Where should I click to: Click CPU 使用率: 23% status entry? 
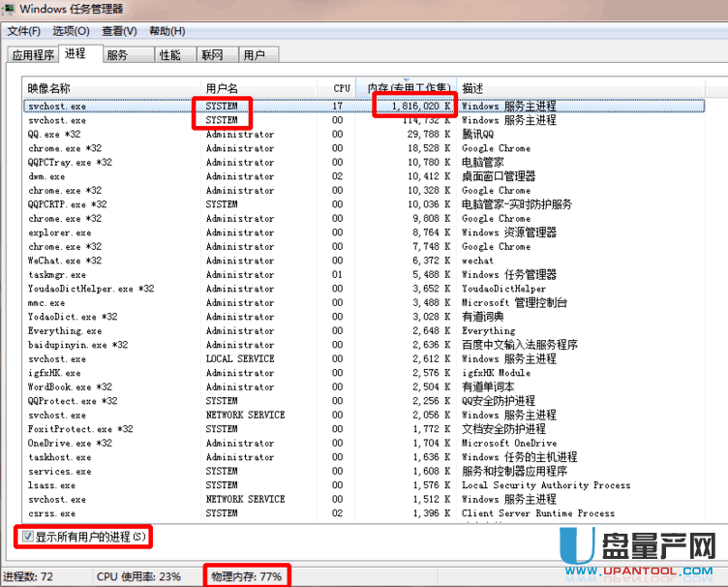(x=138, y=576)
